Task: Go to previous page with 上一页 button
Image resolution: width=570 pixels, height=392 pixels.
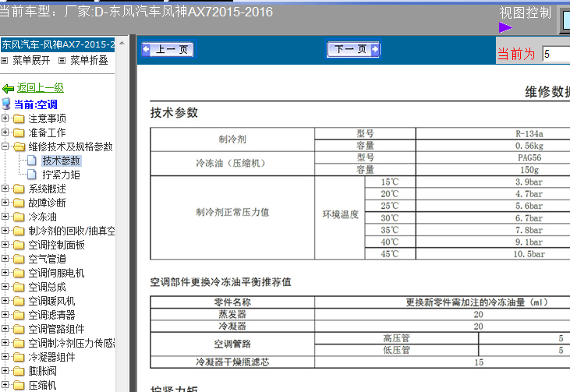Action: [x=167, y=49]
